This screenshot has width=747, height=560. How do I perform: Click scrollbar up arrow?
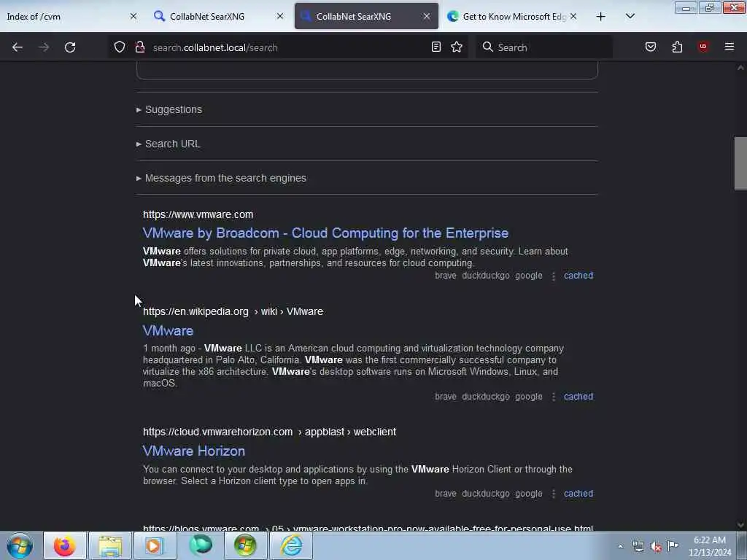[x=740, y=68]
